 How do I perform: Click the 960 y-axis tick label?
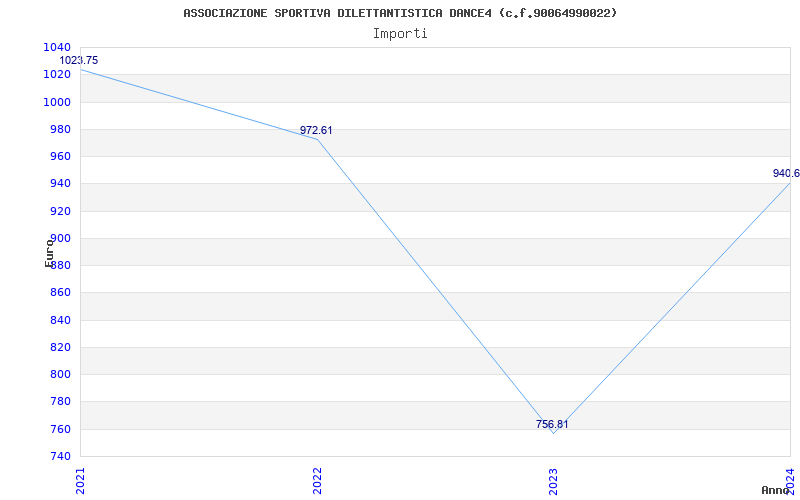coord(60,156)
